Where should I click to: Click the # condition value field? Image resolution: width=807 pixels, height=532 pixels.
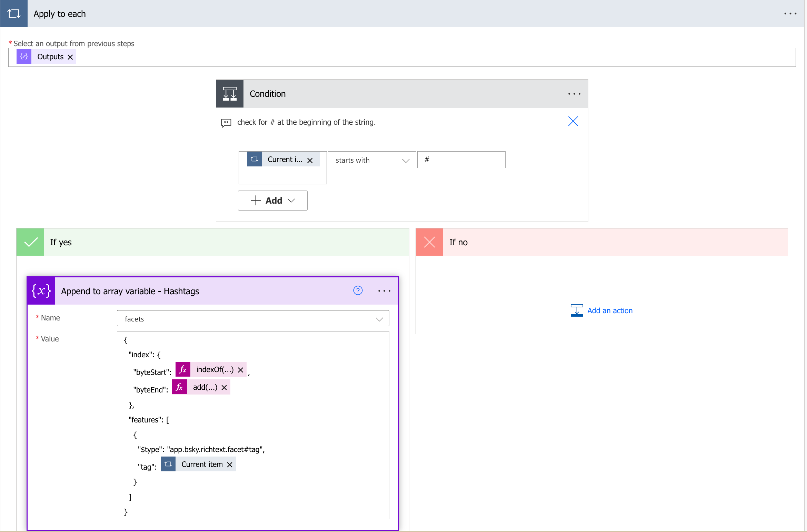coord(461,160)
